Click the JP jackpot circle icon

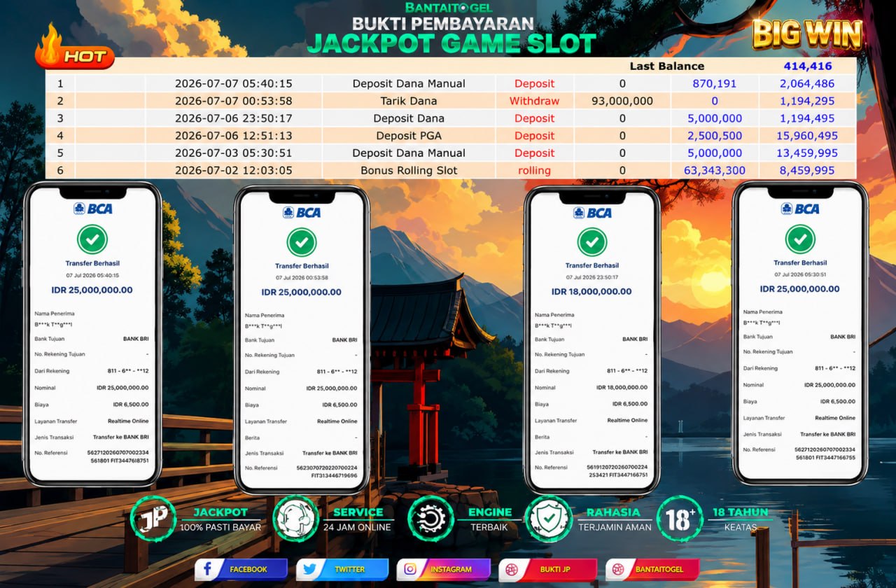tap(153, 519)
